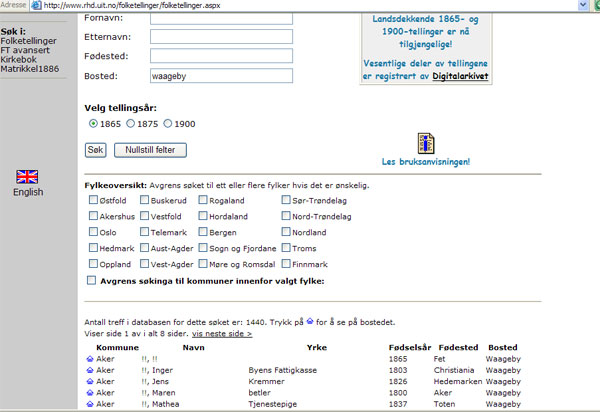Check the Sør-Trøndelag county checkbox
The width and height of the screenshot is (600, 412).
click(x=286, y=200)
